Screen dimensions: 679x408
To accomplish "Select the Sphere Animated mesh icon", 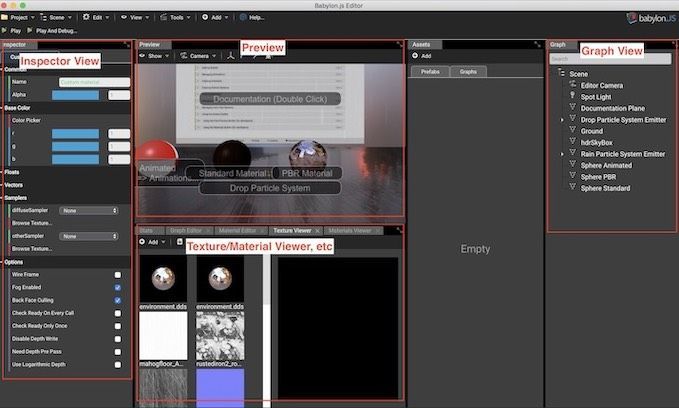I will [x=572, y=164].
